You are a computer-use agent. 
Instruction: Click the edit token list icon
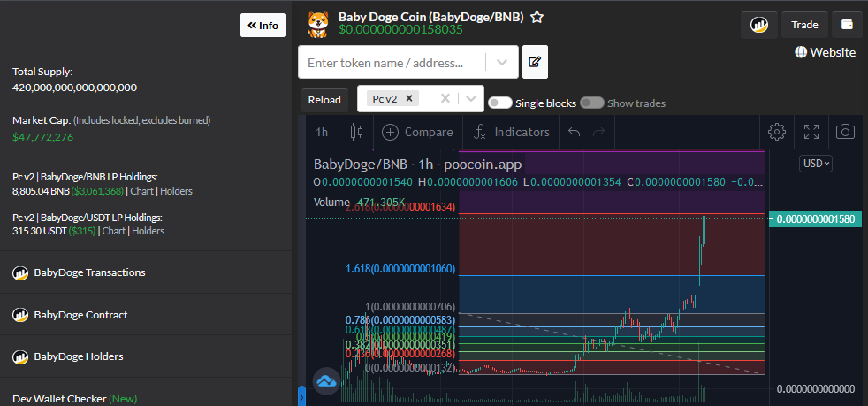coord(535,62)
